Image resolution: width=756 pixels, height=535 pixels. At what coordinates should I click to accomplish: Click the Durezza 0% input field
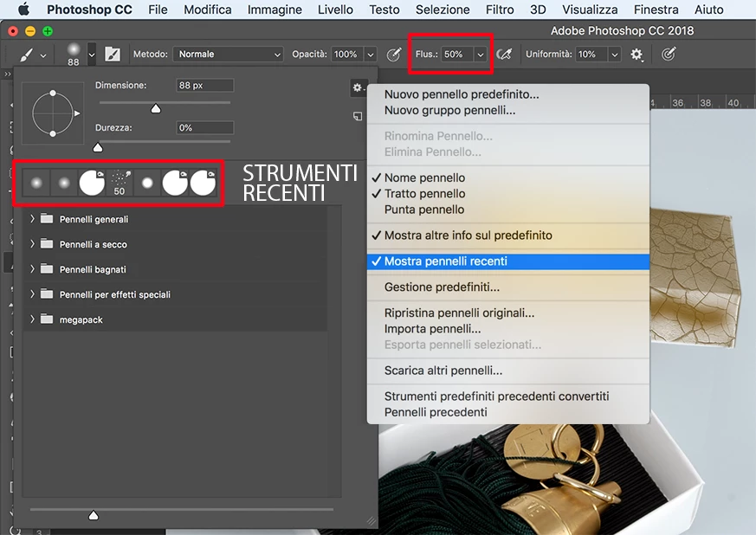205,128
